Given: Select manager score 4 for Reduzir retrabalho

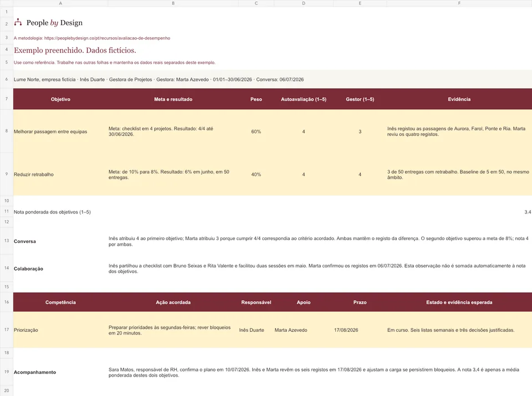Looking at the screenshot, I should coord(360,174).
